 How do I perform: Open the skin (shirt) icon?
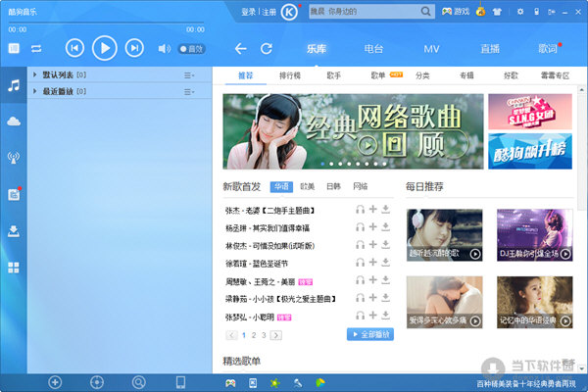pyautogui.click(x=497, y=12)
